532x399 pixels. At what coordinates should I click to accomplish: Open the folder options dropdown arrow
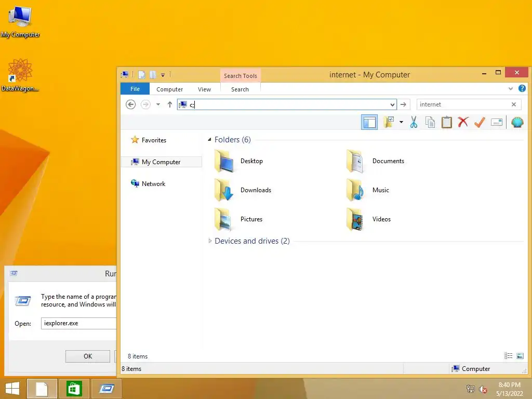point(401,122)
